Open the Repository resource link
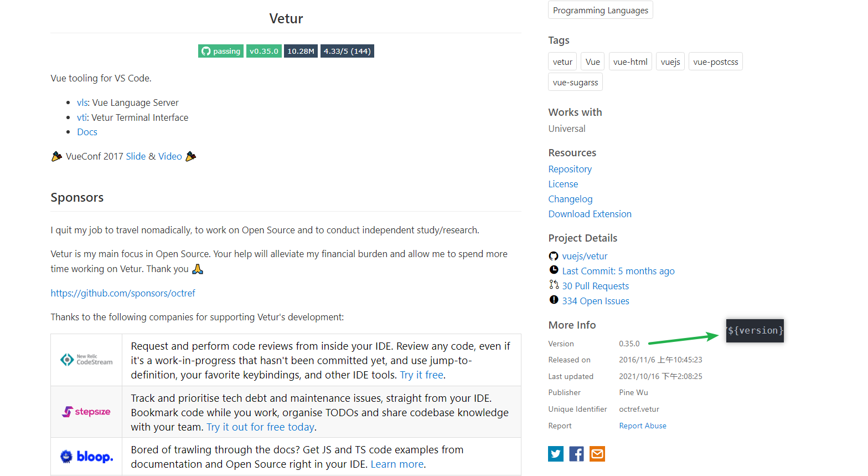This screenshot has height=476, width=868. [x=570, y=169]
